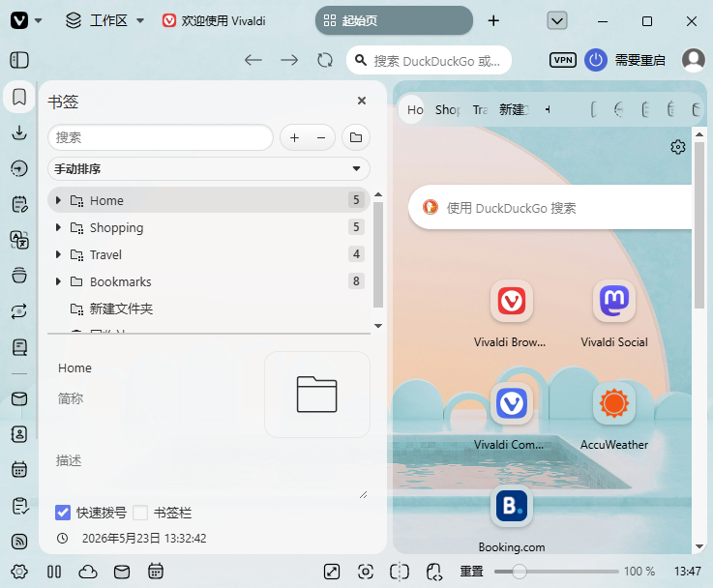Open the Window tabs panel icon
The image size is (713, 588).
19,276
